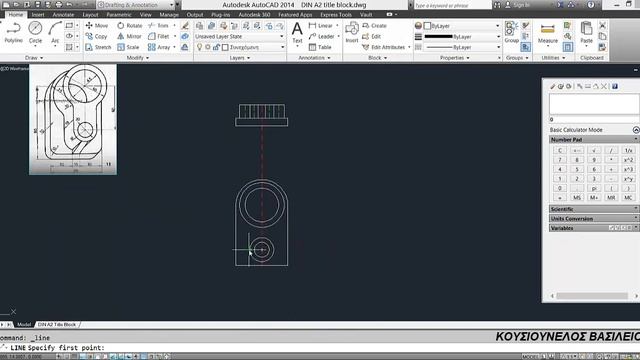Switch to the Insert ribbon tab

coord(38,15)
